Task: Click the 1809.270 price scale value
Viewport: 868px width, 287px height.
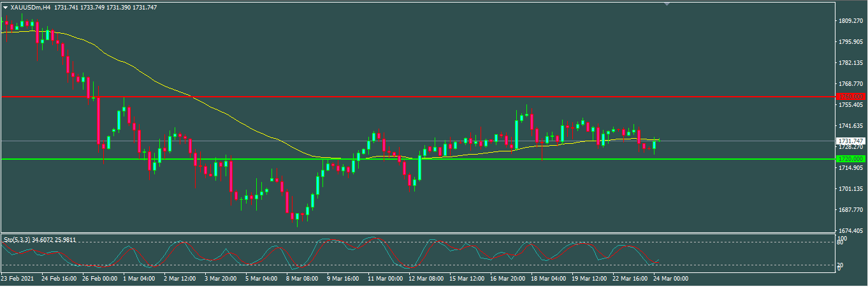Action: tap(850, 21)
